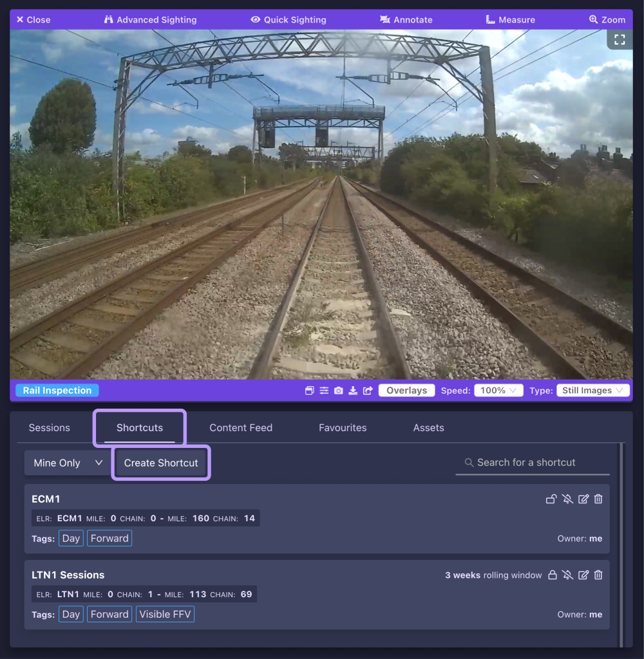
Task: Expand the Mine Only filter dropdown
Action: click(68, 463)
